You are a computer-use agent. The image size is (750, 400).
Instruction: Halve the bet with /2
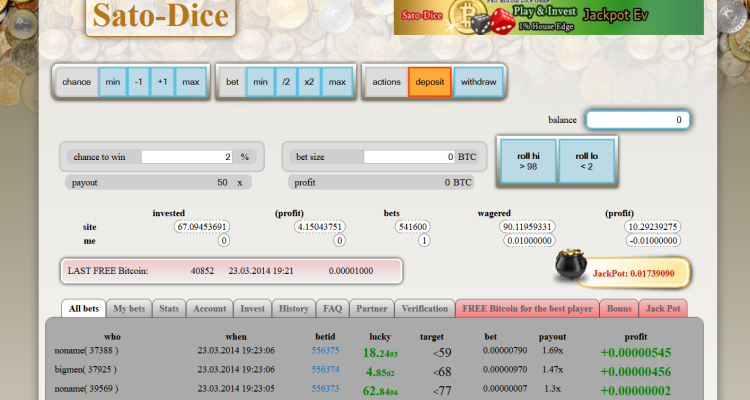[286, 82]
